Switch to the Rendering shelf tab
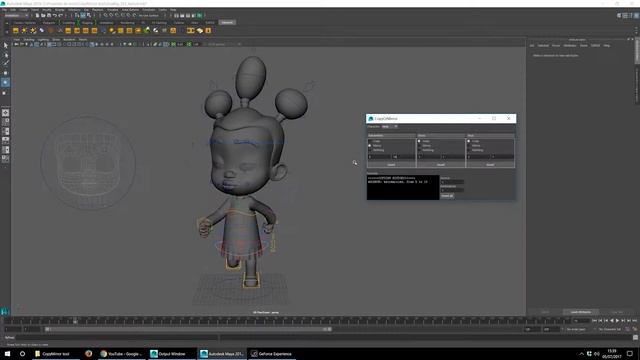This screenshot has height=360, width=640. [127, 22]
